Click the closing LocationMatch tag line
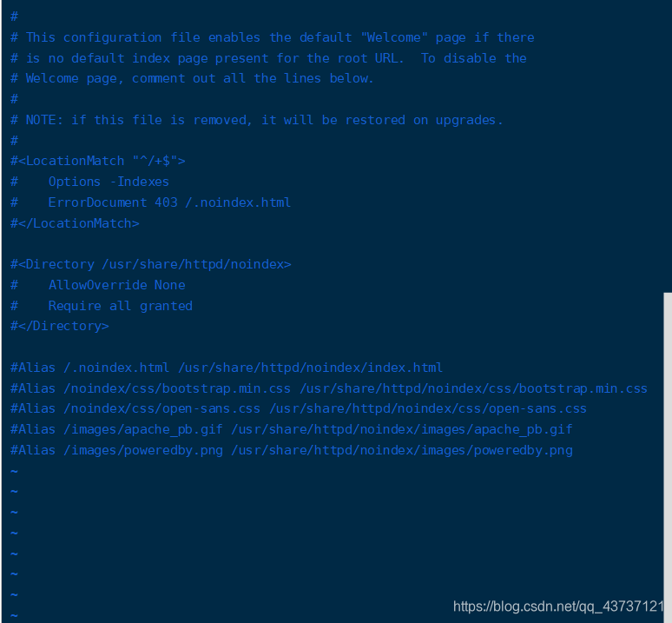The image size is (672, 623). [75, 223]
